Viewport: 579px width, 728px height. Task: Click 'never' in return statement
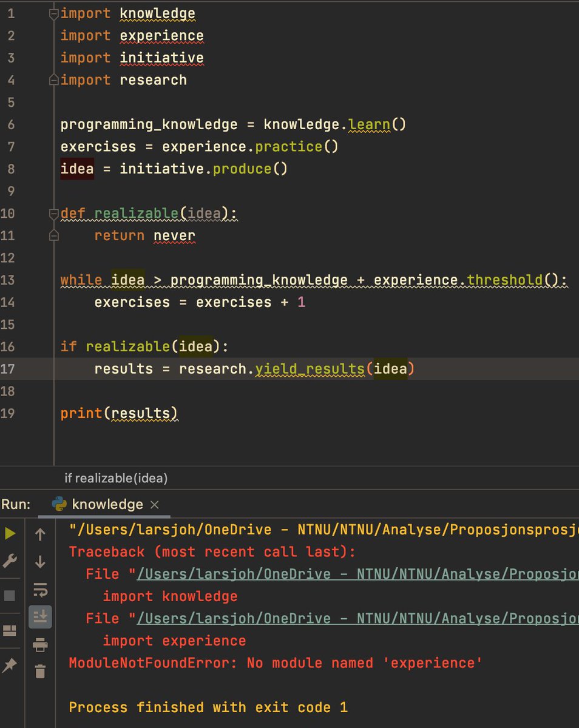click(175, 235)
